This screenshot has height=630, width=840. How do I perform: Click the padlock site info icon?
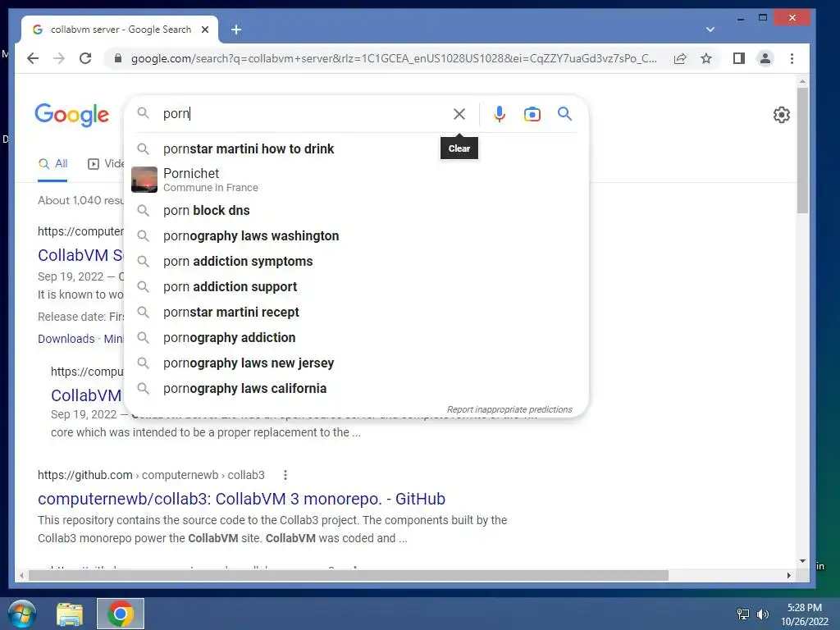118,58
